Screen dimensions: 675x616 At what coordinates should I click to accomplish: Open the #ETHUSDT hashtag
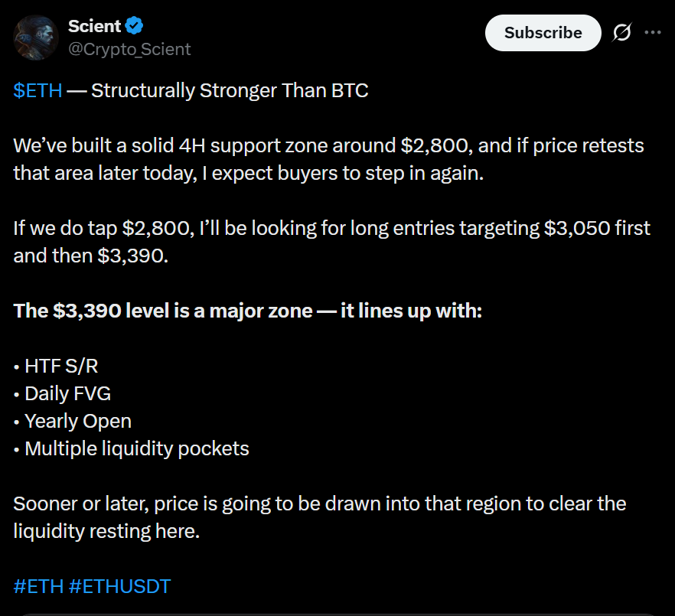pyautogui.click(x=119, y=587)
